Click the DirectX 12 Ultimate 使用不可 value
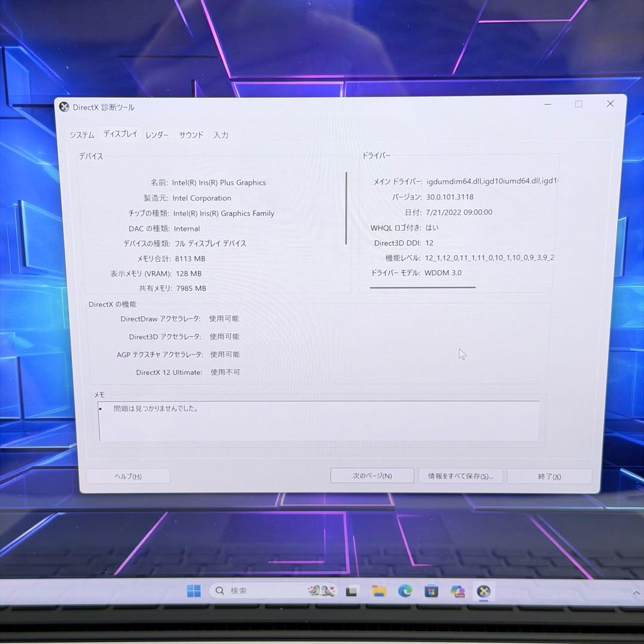Image resolution: width=644 pixels, height=644 pixels. 225,372
